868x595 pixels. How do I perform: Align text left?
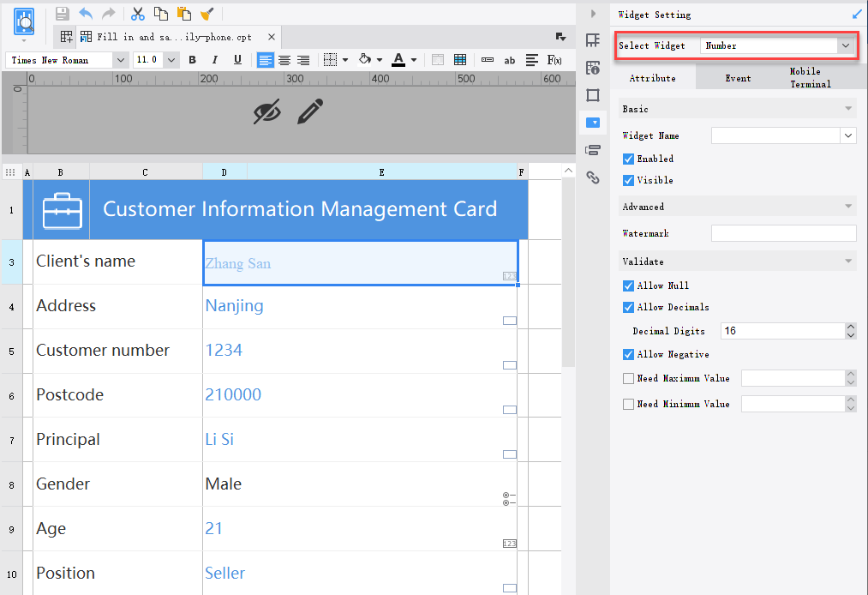click(265, 60)
